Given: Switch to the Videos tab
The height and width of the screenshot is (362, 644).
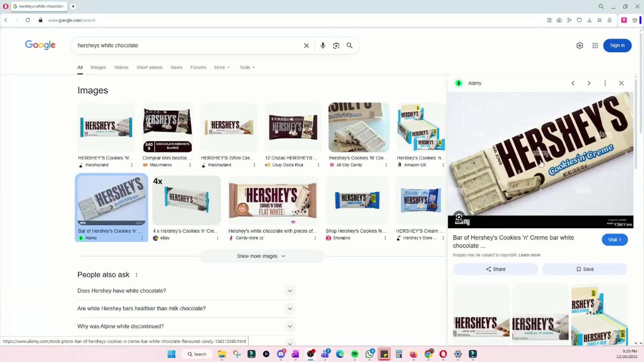Looking at the screenshot, I should click(x=121, y=67).
